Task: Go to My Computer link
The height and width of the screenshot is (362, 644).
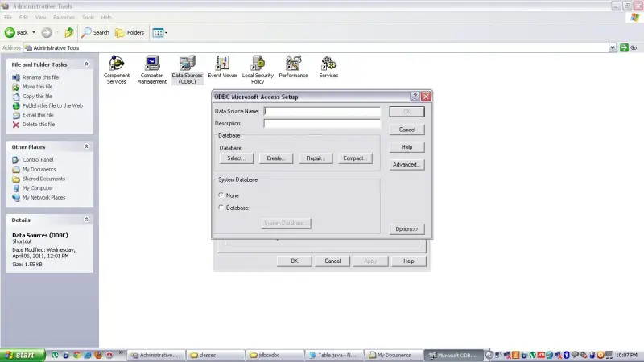Action: tap(37, 188)
